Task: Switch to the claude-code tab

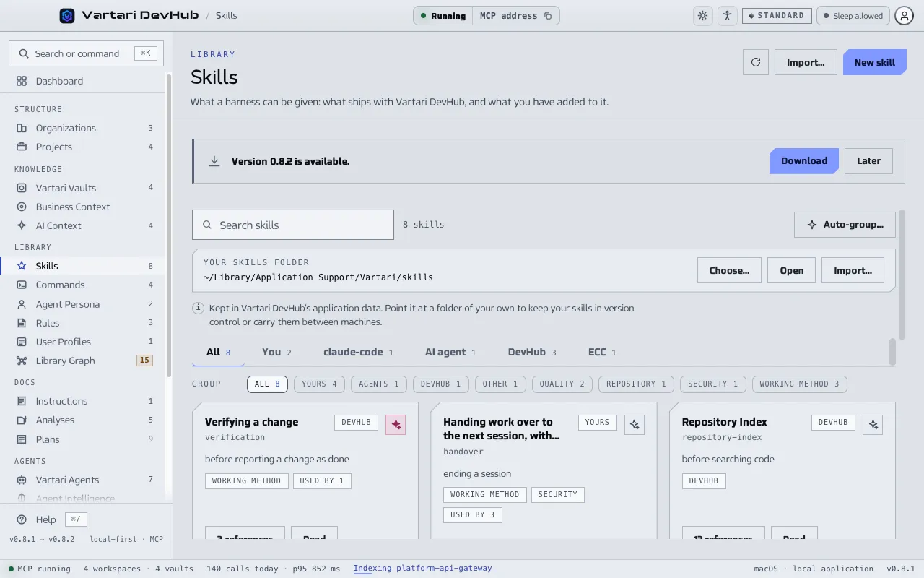Action: click(x=358, y=352)
